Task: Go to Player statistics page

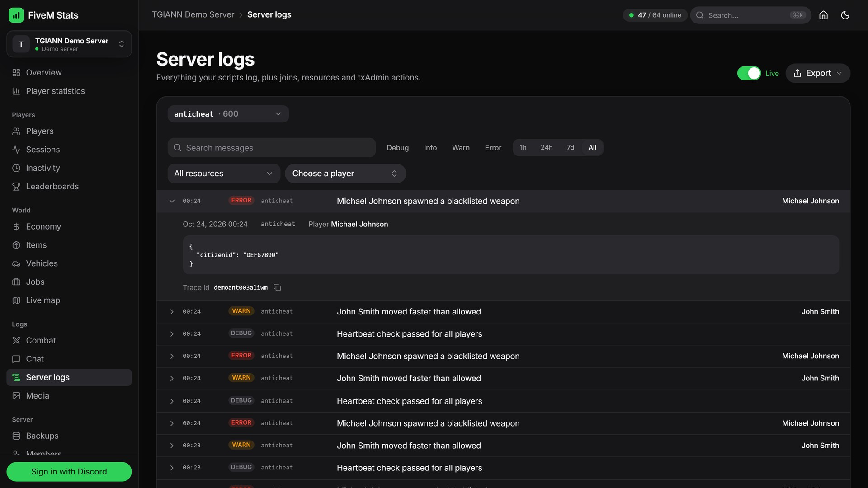Action: tap(69, 91)
